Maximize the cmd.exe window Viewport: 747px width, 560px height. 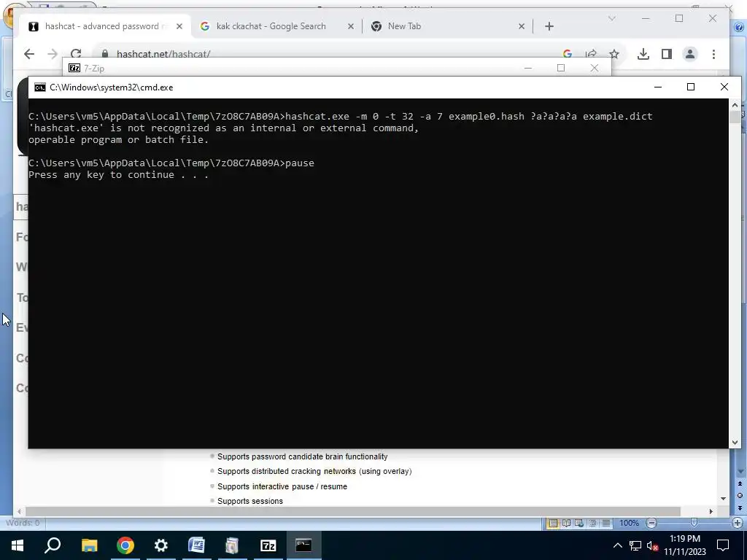(x=691, y=87)
